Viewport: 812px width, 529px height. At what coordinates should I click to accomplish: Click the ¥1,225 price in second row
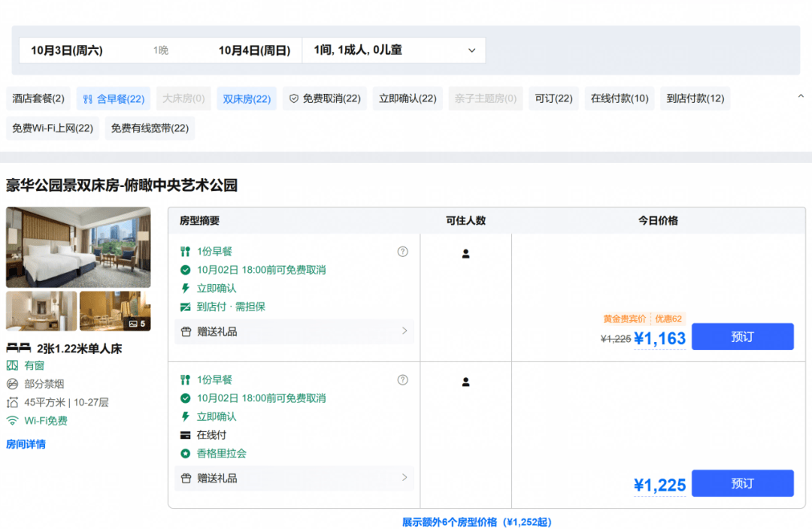click(659, 485)
